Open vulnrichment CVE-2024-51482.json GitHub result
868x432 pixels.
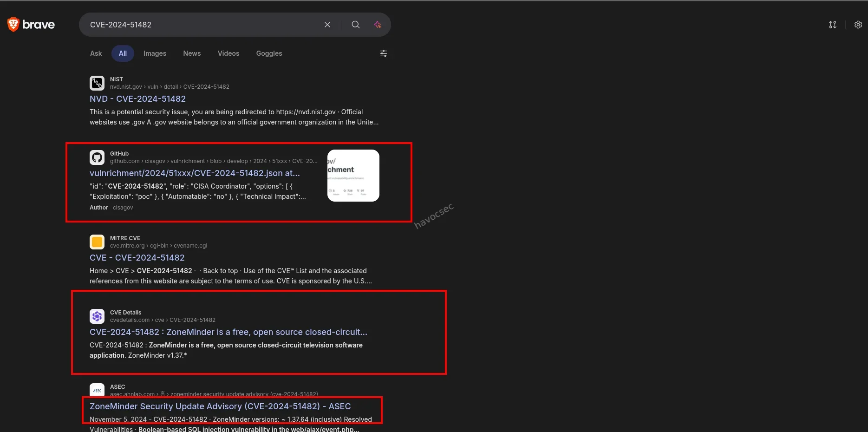(195, 173)
